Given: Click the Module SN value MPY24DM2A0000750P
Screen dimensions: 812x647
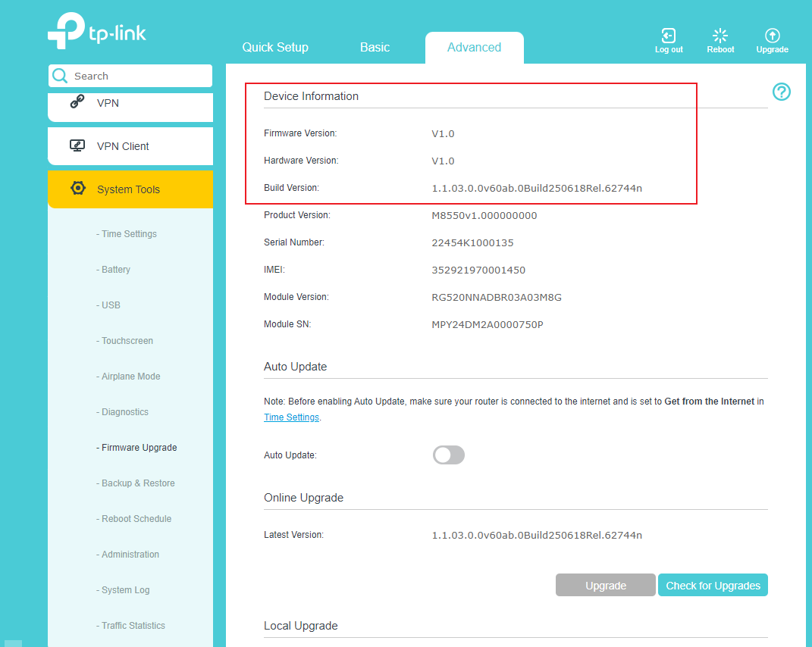Looking at the screenshot, I should (x=488, y=325).
